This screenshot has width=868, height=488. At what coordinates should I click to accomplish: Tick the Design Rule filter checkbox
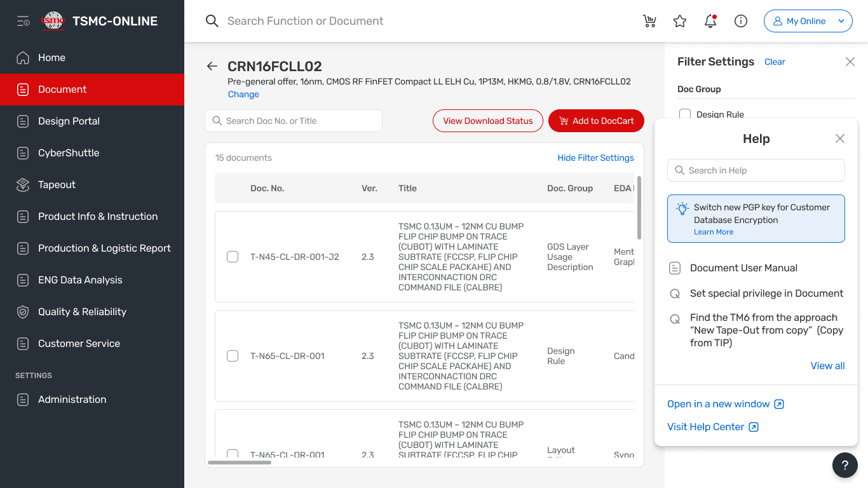(x=685, y=114)
